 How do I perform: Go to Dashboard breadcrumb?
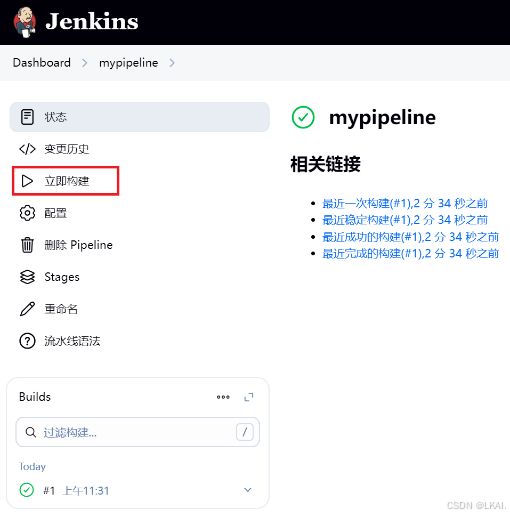coord(42,63)
